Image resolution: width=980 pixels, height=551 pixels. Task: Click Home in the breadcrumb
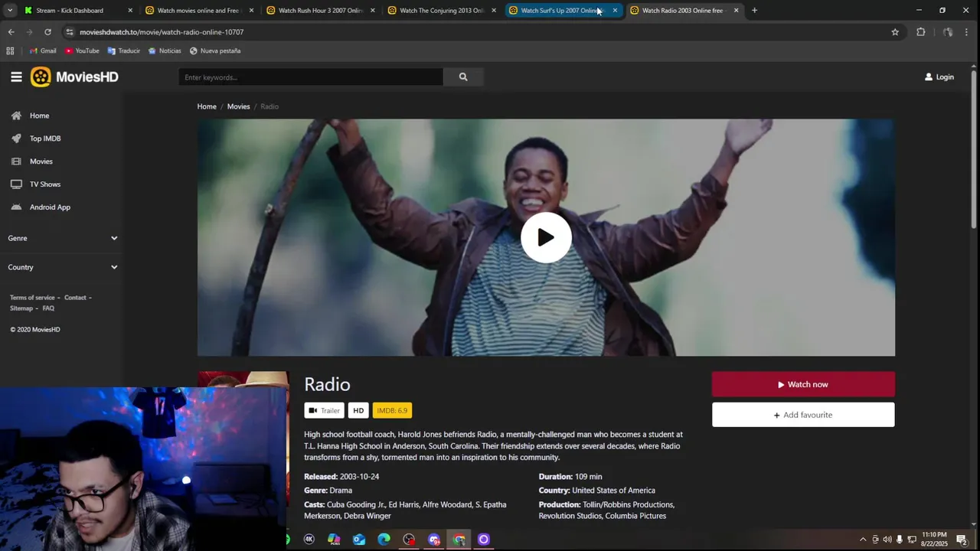[x=207, y=106]
